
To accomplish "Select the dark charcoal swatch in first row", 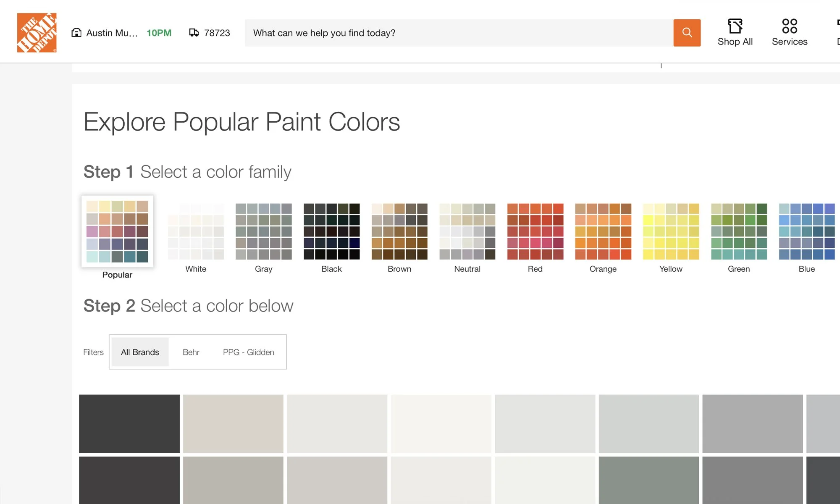I will tap(129, 423).
